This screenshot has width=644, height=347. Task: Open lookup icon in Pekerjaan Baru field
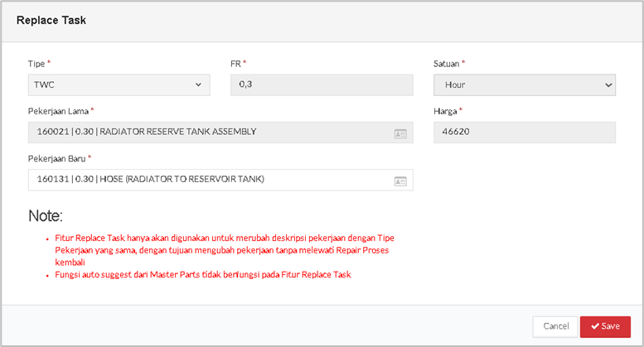pos(400,181)
